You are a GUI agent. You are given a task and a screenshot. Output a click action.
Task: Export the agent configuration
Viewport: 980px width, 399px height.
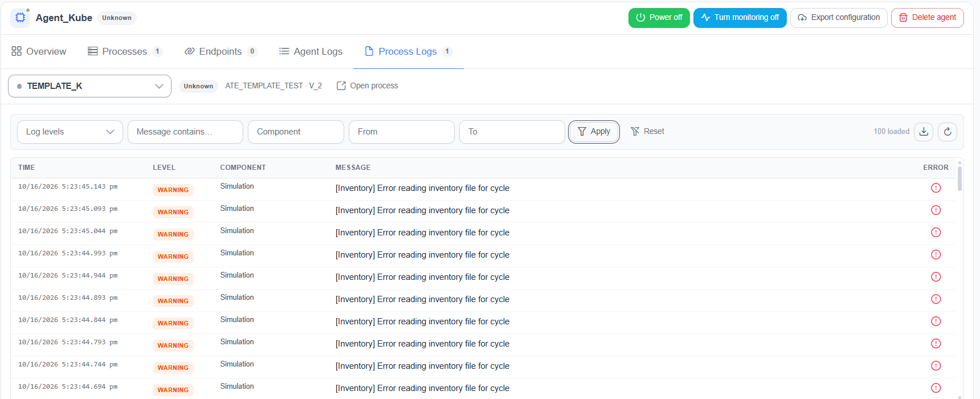point(839,18)
